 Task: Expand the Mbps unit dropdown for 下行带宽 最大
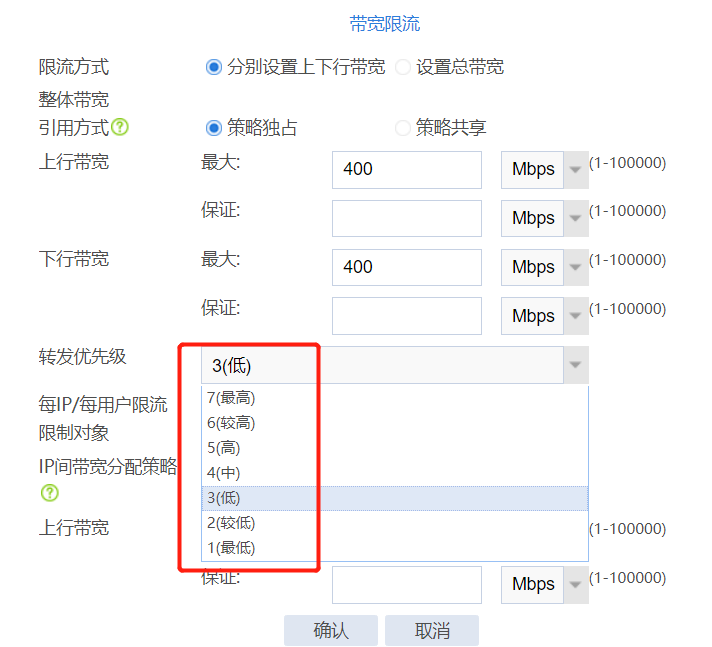[544, 267]
